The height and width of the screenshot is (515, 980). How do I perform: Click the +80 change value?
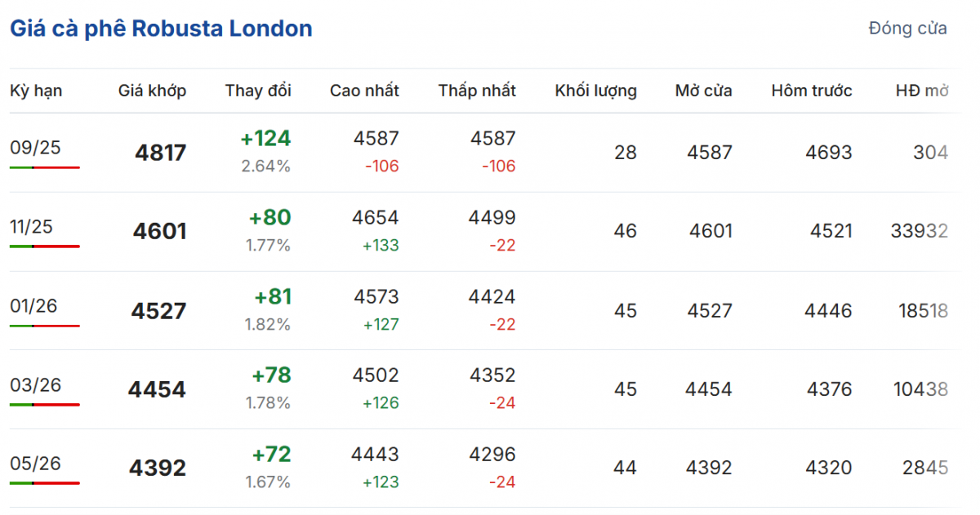point(271,218)
